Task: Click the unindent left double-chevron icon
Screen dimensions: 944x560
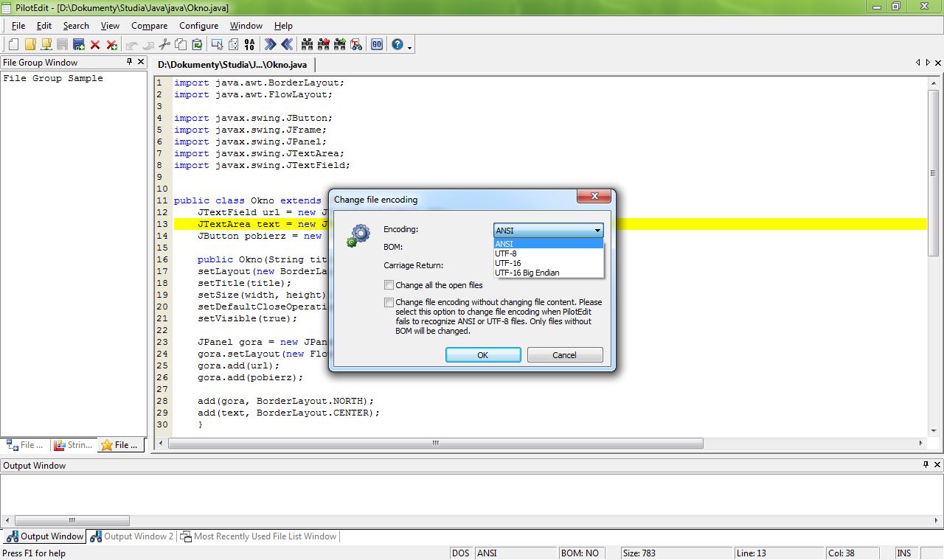Action: click(287, 44)
